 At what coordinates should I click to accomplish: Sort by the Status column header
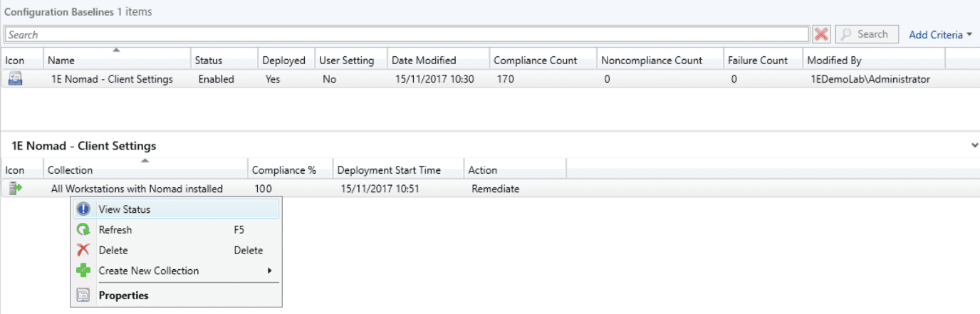[224, 61]
